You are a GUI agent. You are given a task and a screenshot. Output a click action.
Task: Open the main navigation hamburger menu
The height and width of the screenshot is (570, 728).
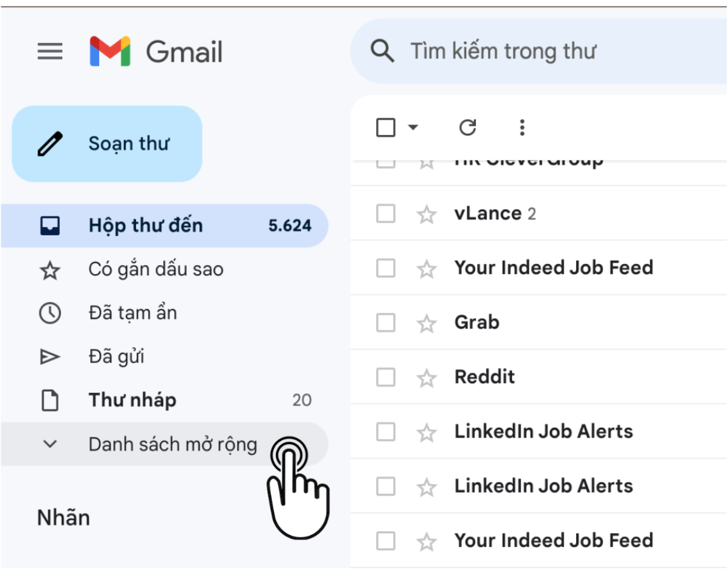(x=50, y=51)
